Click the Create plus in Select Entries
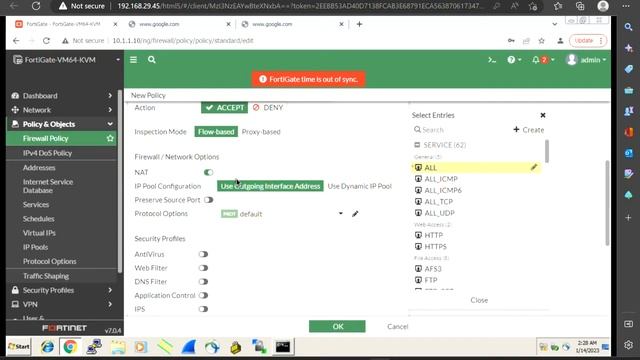This screenshot has width=640, height=360. [x=529, y=130]
